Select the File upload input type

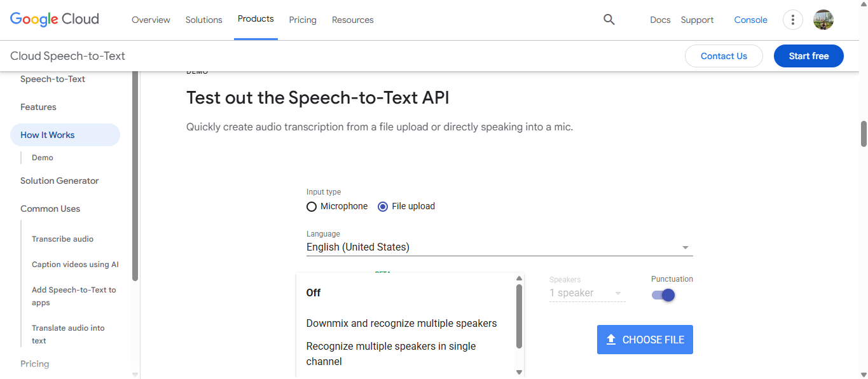(382, 206)
